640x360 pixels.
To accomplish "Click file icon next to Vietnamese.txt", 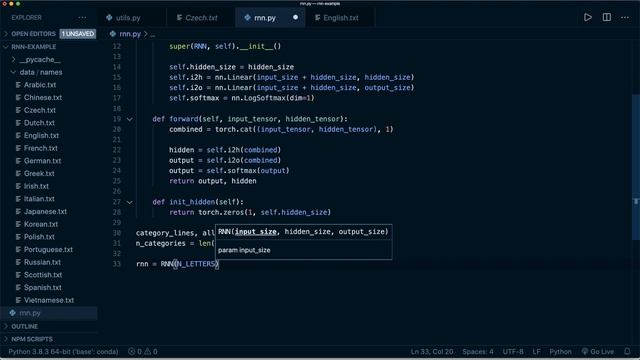I will [18, 300].
